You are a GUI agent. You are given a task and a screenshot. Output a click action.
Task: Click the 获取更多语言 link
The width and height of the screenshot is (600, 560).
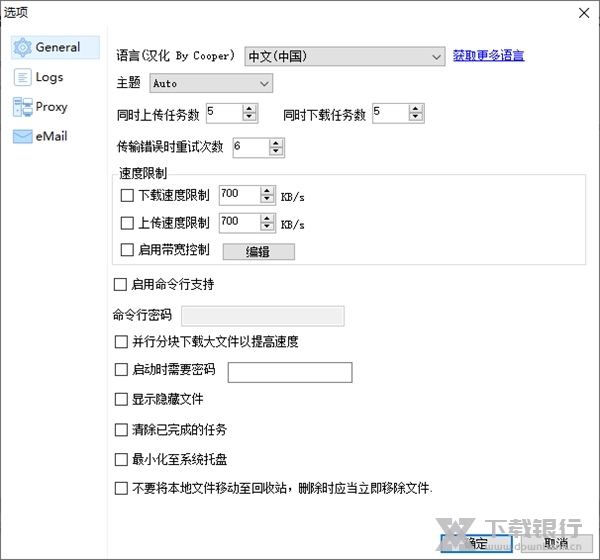(488, 56)
